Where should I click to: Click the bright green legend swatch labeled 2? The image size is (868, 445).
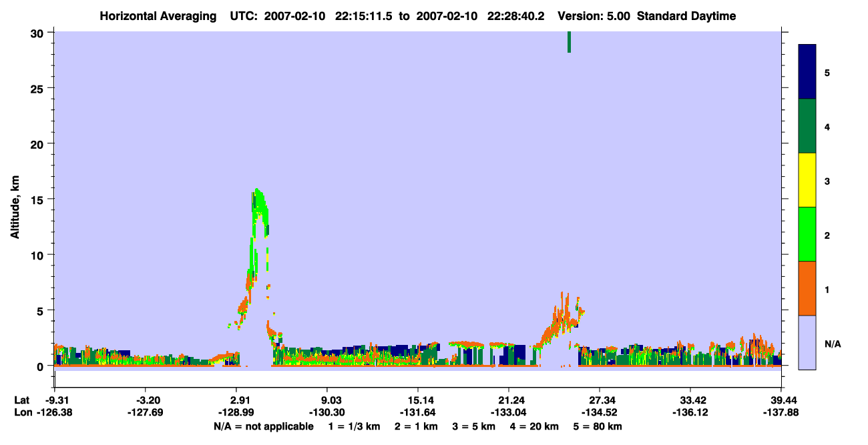807,234
